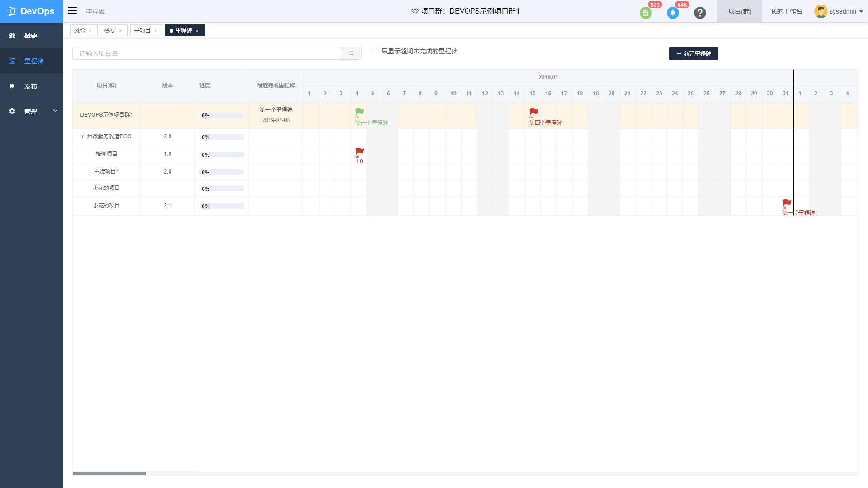Select DEVOPS示例项目群1 row name
This screenshot has height=488, width=868.
click(x=106, y=115)
